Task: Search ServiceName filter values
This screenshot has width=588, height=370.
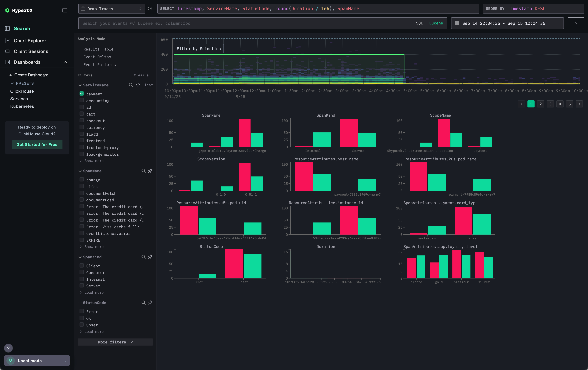Action: pos(131,85)
